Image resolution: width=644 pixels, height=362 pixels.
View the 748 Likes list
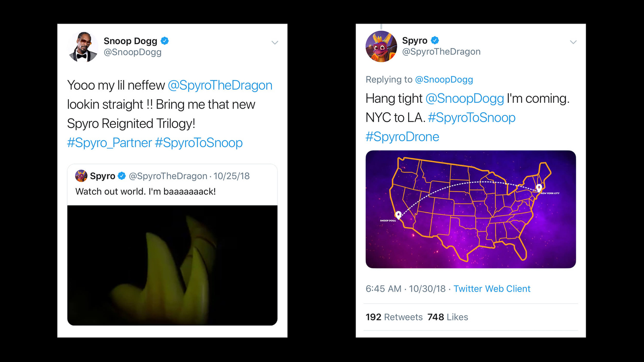click(448, 317)
